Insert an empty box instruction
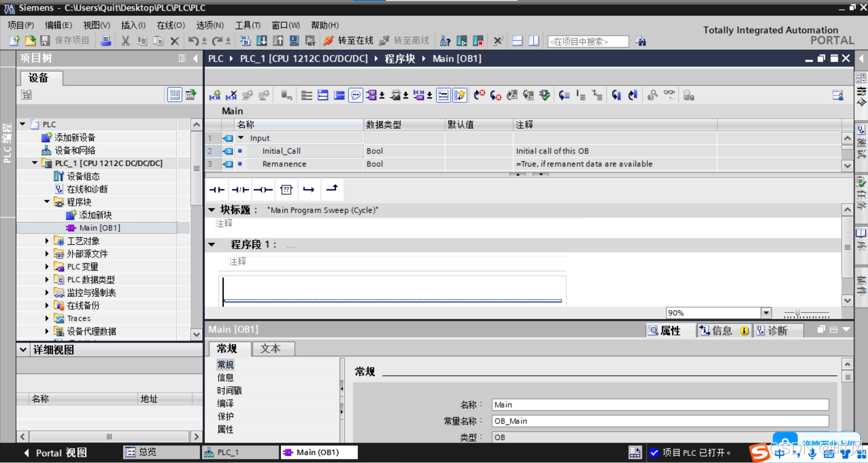Screen dimensions: 868x463 [x=286, y=190]
